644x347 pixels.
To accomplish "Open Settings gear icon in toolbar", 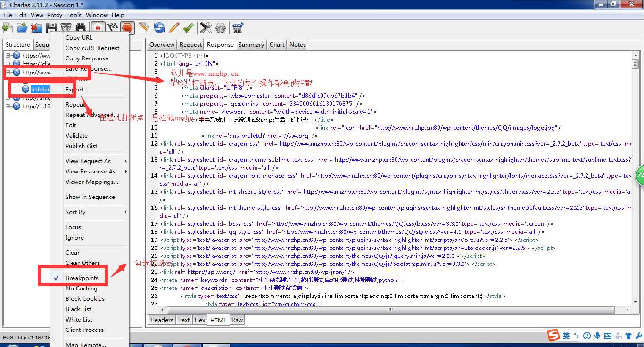I will click(x=221, y=28).
